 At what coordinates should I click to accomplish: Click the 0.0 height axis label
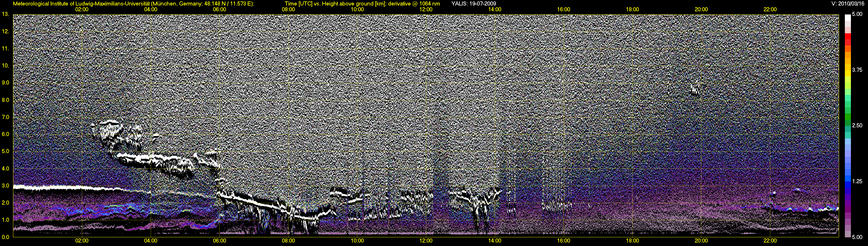pyautogui.click(x=5, y=237)
